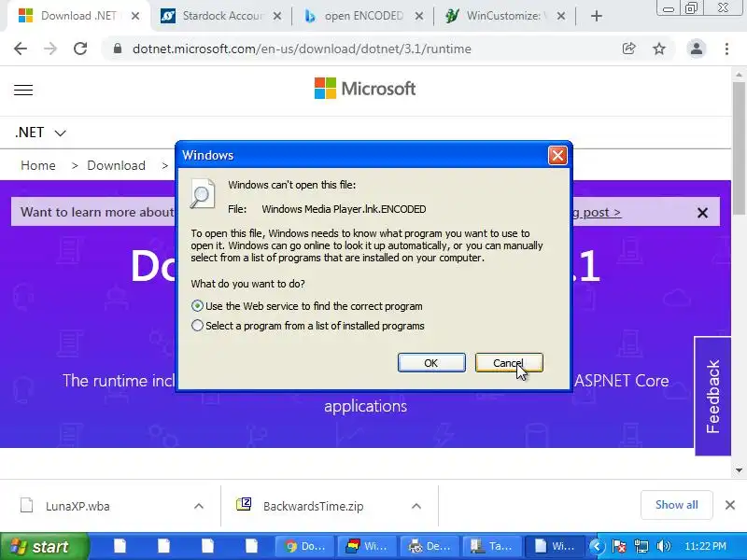
Task: Go to Download breadcrumb link
Action: pos(116,166)
